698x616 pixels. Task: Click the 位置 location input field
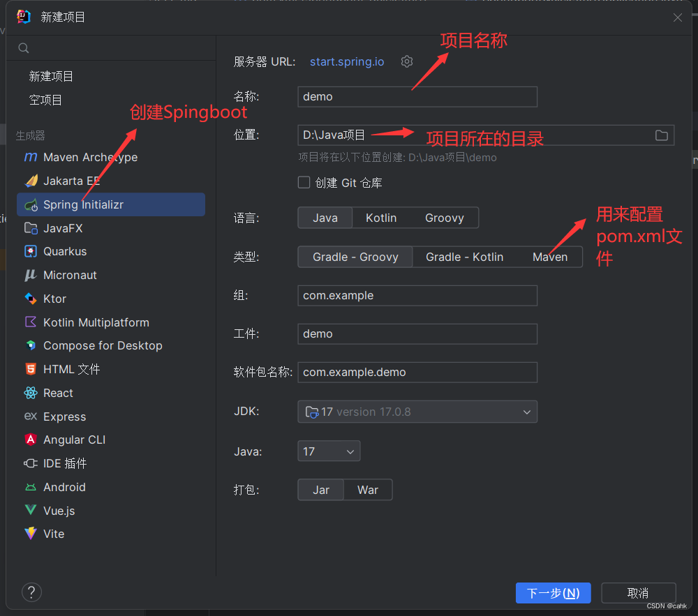(486, 135)
